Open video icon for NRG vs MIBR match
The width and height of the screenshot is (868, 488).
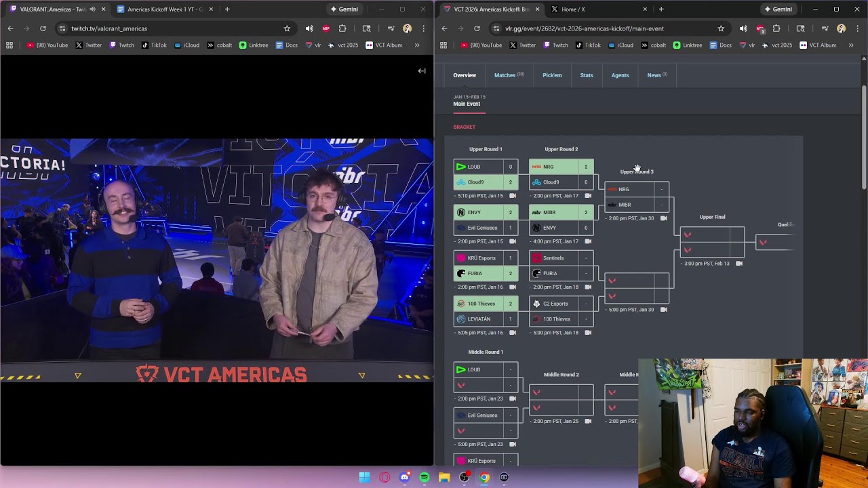tap(663, 218)
